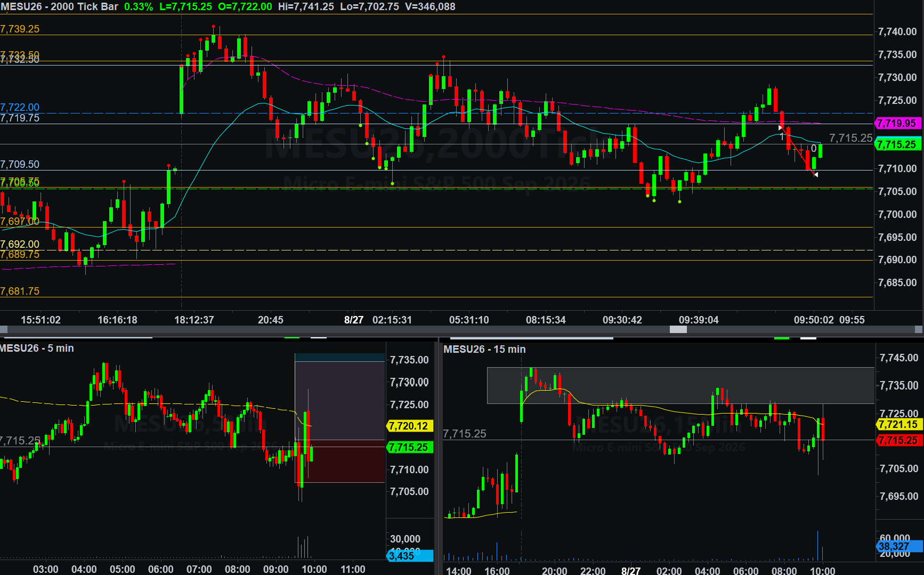Click the MESU26 - 2000 Tick Bar chart title
The image size is (924, 575).
click(59, 7)
